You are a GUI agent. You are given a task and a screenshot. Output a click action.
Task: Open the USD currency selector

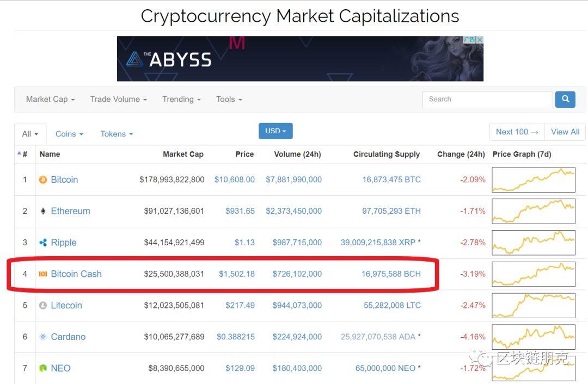(275, 131)
